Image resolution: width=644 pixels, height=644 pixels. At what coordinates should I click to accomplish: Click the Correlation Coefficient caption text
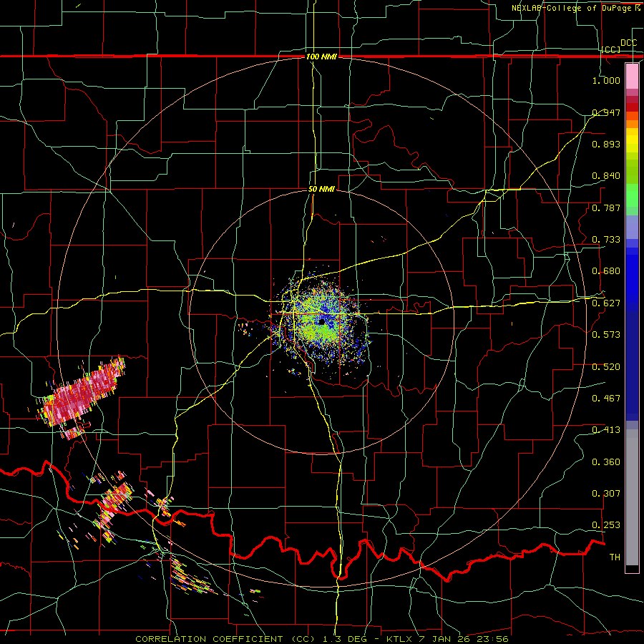tap(321, 639)
